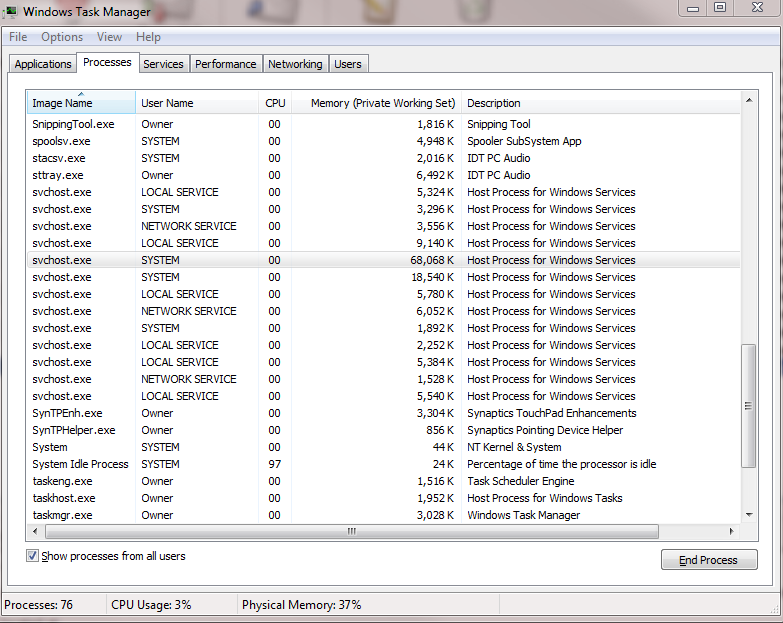Screen dimensions: 783x623
Task: Click the CPU Usage: 3% status entry
Action: pos(151,605)
